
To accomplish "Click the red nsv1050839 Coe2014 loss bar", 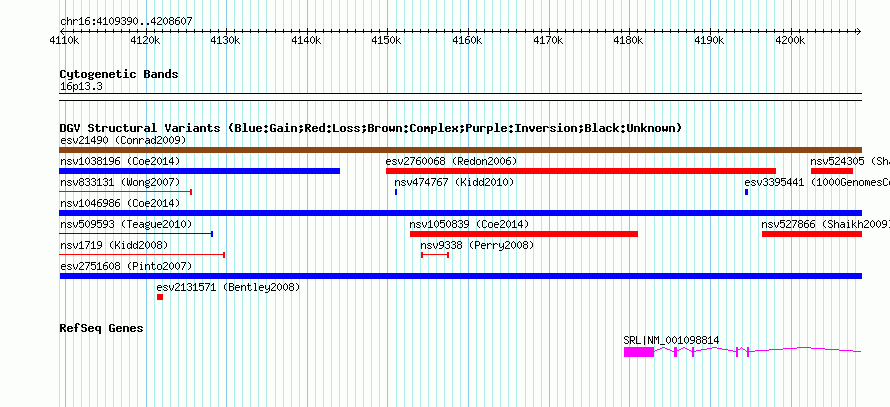I will 524,234.
